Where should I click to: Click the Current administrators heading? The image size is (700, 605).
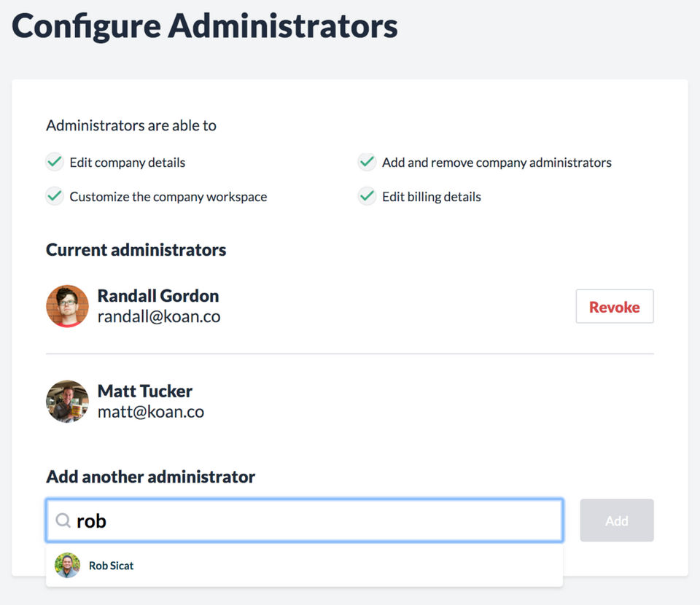(x=136, y=250)
